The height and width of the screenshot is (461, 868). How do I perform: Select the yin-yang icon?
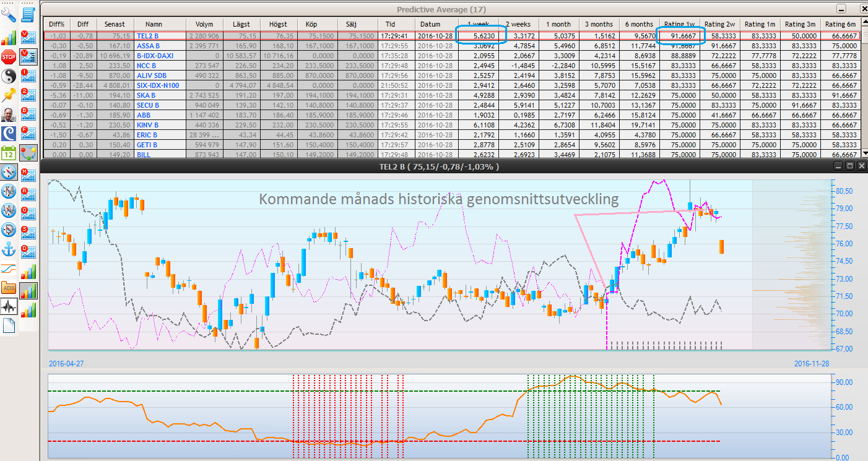9,77
